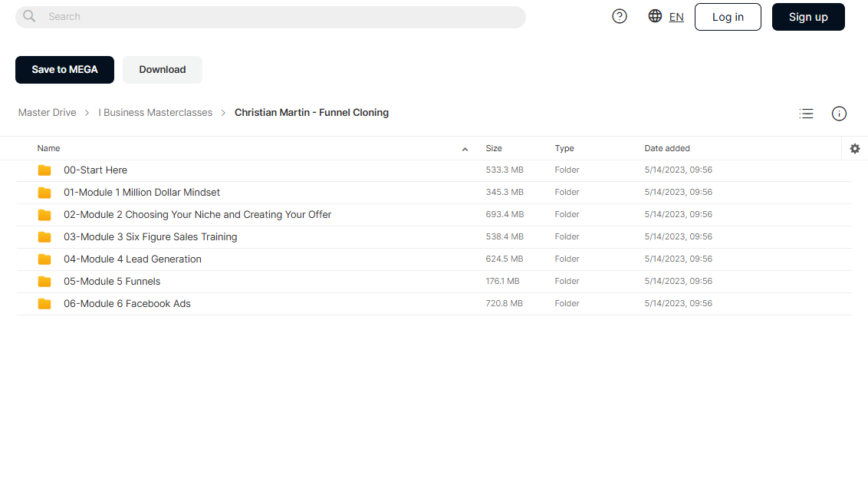868x482 pixels.
Task: Click the help question mark icon
Action: click(620, 17)
